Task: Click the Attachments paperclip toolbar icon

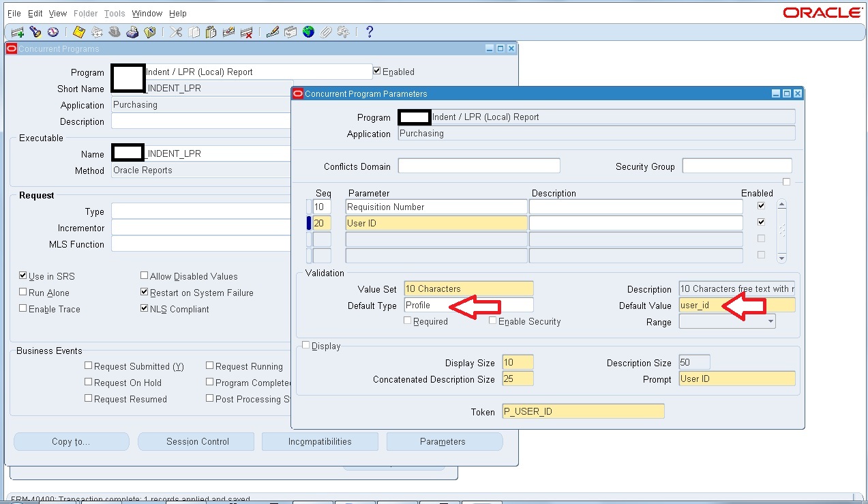Action: pyautogui.click(x=325, y=31)
